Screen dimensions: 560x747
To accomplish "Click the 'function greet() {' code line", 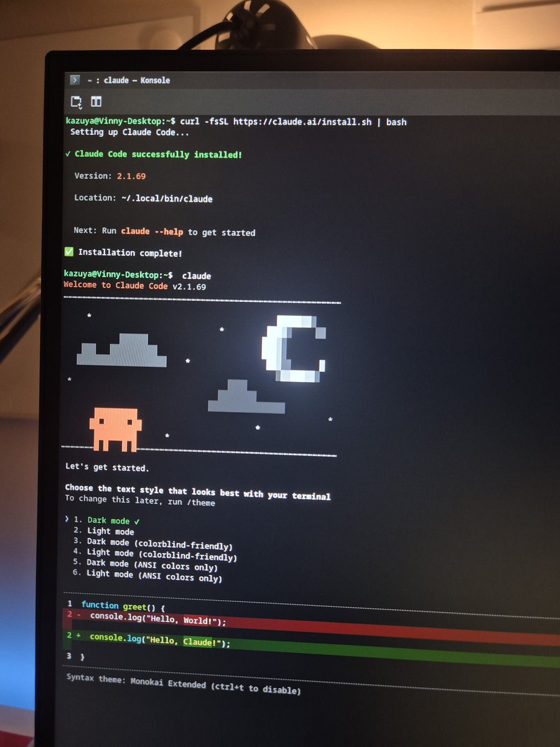I will point(123,606).
